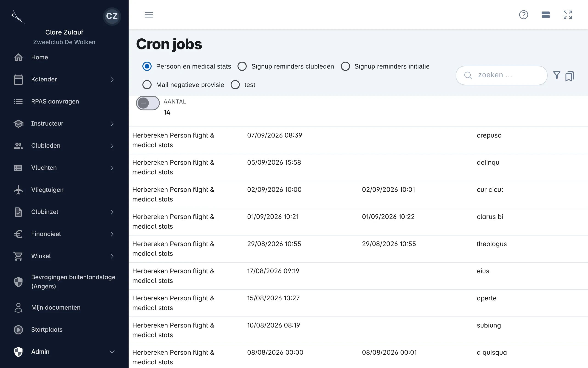Collapse the Admin section chevron
The height and width of the screenshot is (368, 588).
pos(112,352)
